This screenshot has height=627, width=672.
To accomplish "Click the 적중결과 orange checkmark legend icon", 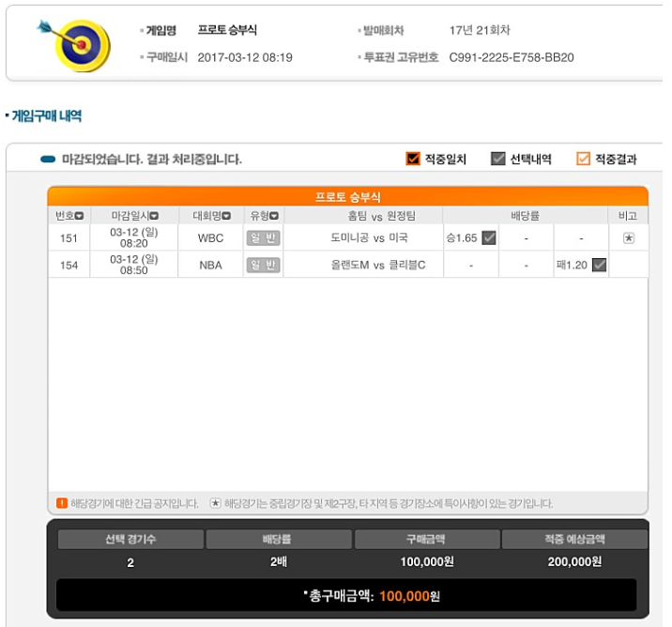I will [x=583, y=159].
